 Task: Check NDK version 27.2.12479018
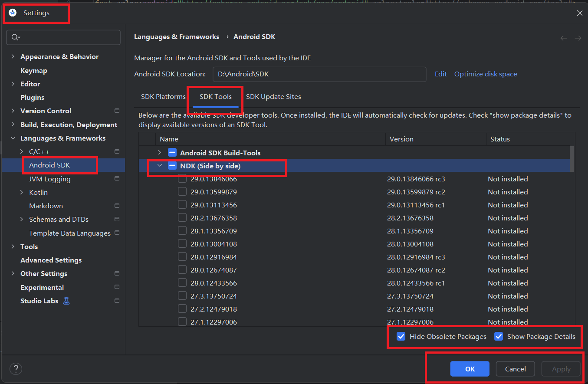(182, 309)
